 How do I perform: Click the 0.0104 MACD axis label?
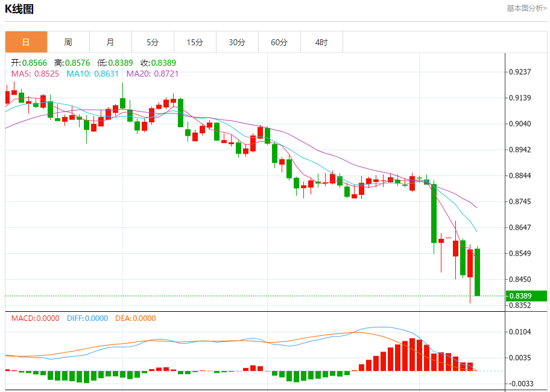click(520, 332)
